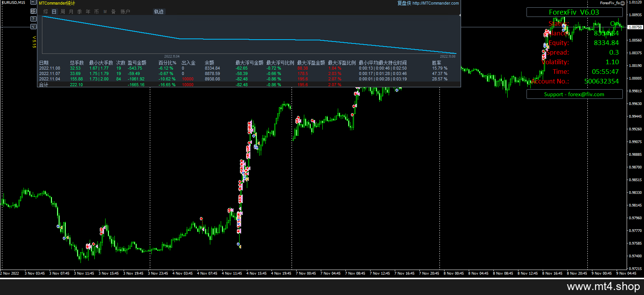Select the 币 currency tab
Screen dimensions: 644x295
tap(97, 12)
